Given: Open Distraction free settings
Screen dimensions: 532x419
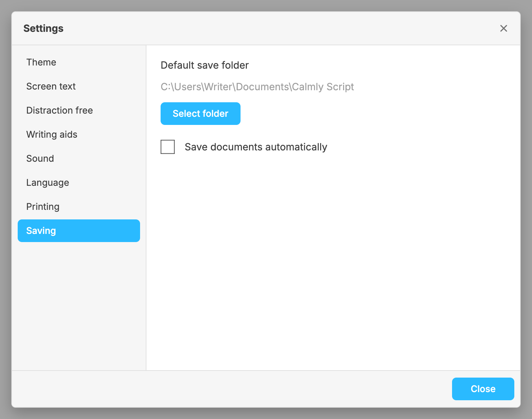Looking at the screenshot, I should point(79,110).
